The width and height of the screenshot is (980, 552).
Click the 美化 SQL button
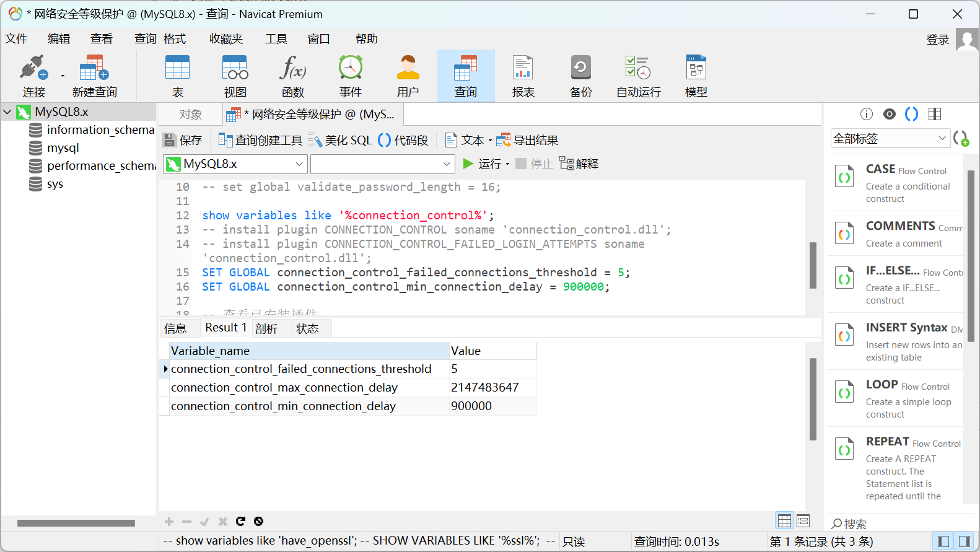[341, 141]
